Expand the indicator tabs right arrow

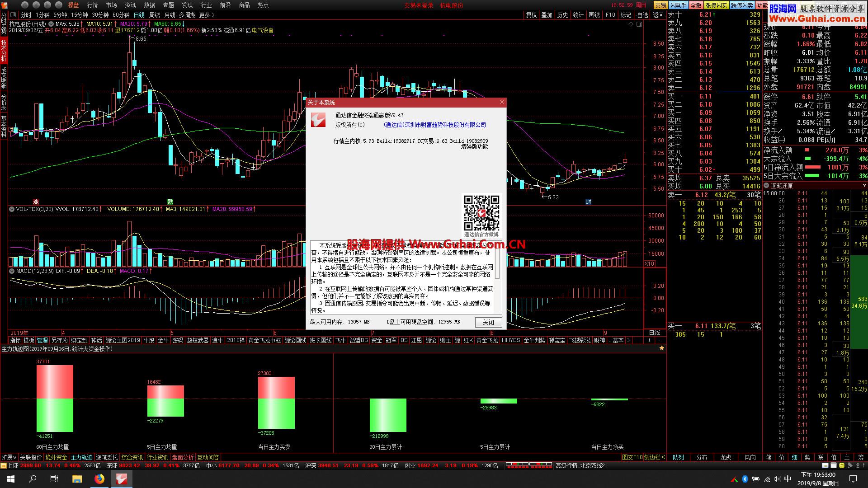point(628,340)
